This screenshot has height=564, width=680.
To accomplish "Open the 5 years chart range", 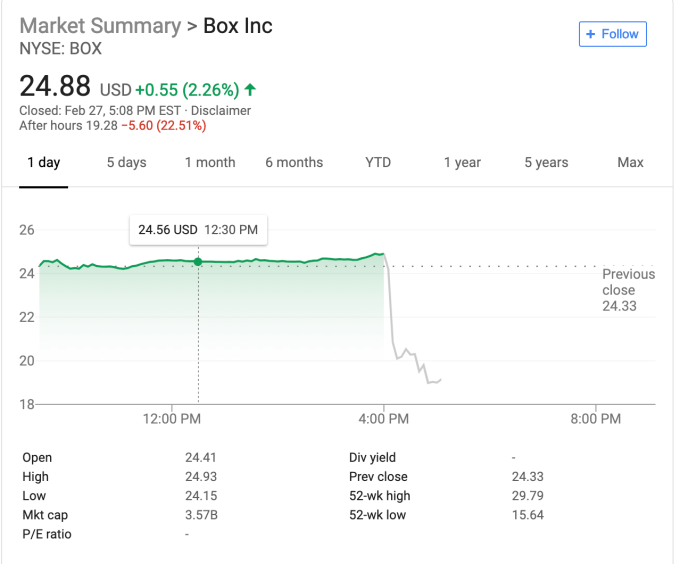I will click(546, 163).
